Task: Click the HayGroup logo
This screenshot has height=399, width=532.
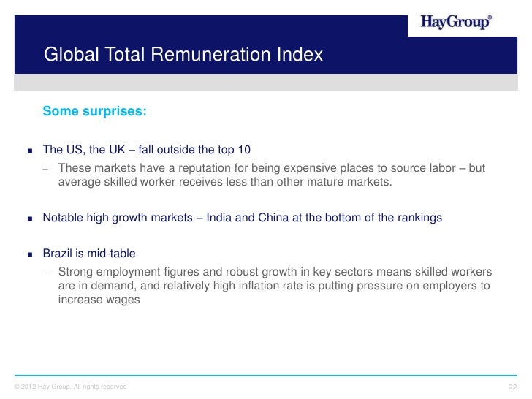Action: 456,22
